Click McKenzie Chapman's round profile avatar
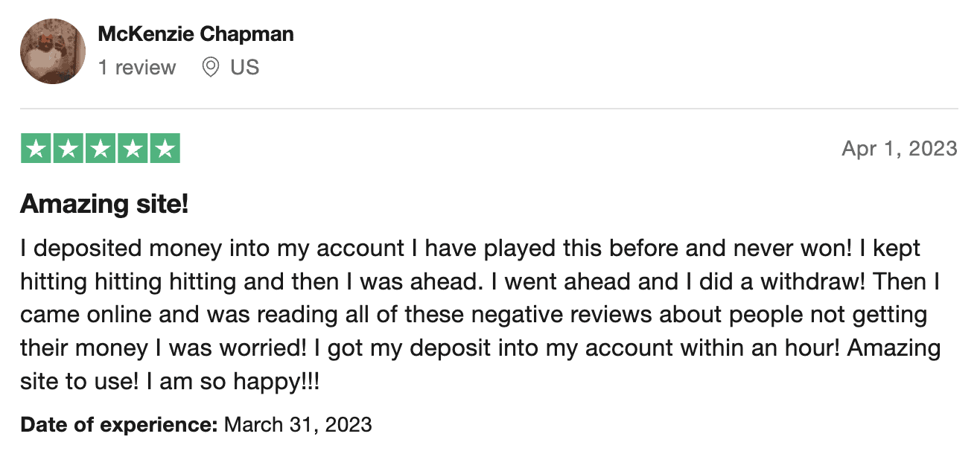Viewport: 980px width, 454px height. click(x=52, y=51)
